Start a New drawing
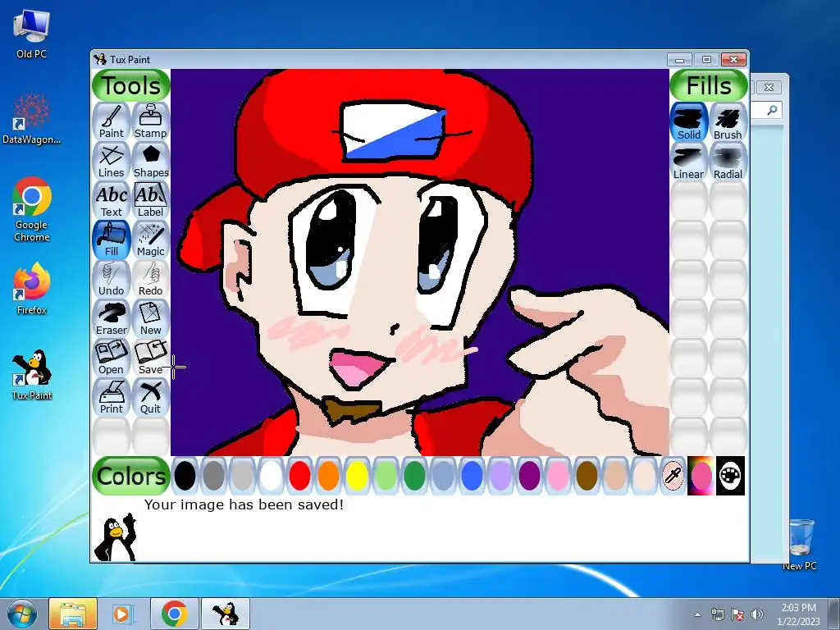The height and width of the screenshot is (630, 840). pyautogui.click(x=151, y=318)
